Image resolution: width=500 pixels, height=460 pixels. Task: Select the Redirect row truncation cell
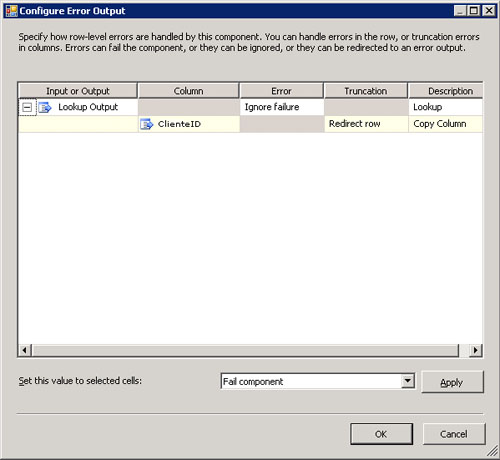click(366, 124)
